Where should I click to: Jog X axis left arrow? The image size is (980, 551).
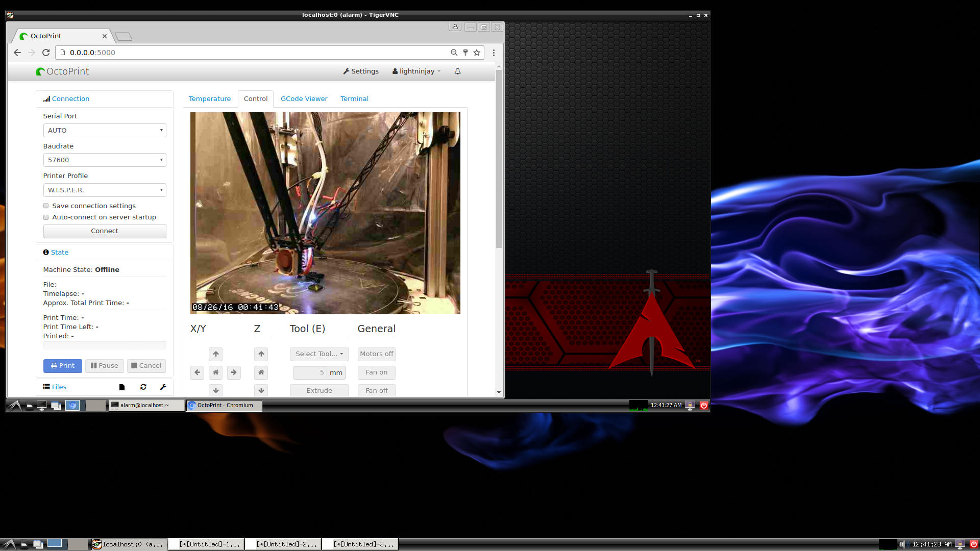click(197, 372)
